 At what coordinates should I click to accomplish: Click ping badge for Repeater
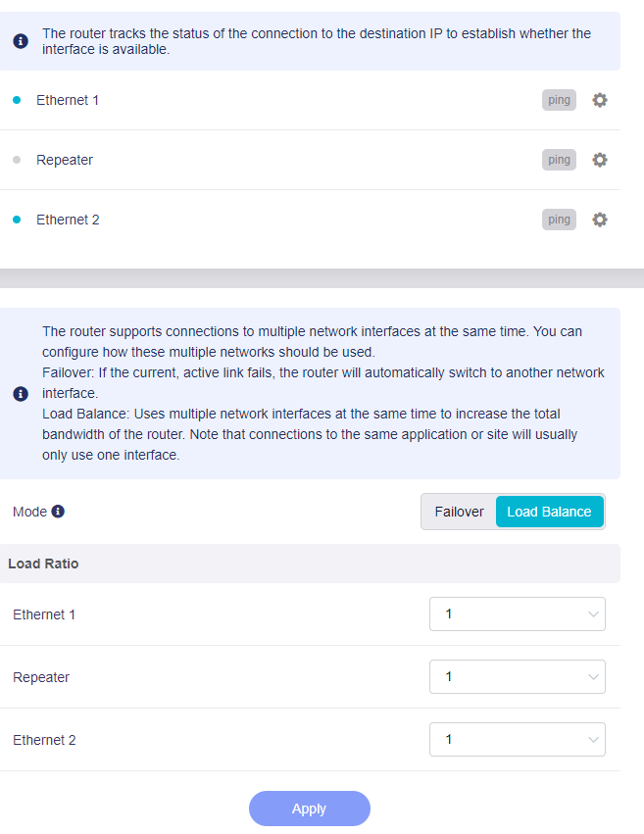tap(559, 160)
